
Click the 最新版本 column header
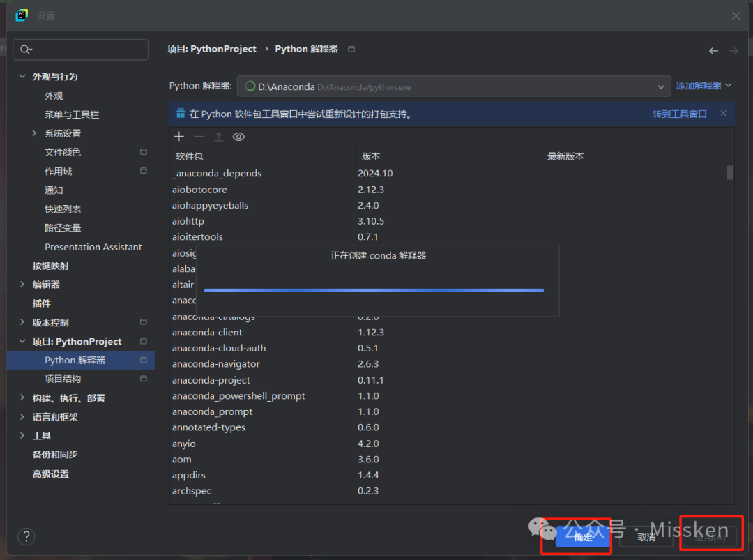point(638,156)
